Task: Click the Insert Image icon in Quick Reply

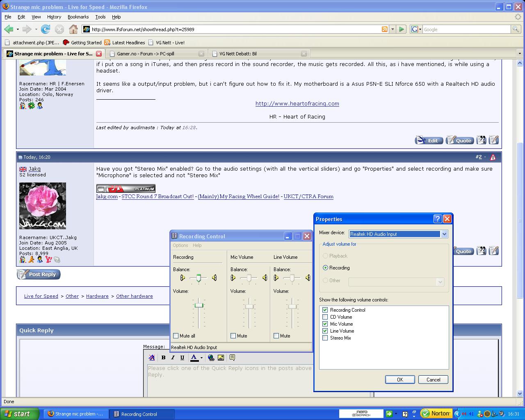Action: pyautogui.click(x=221, y=358)
